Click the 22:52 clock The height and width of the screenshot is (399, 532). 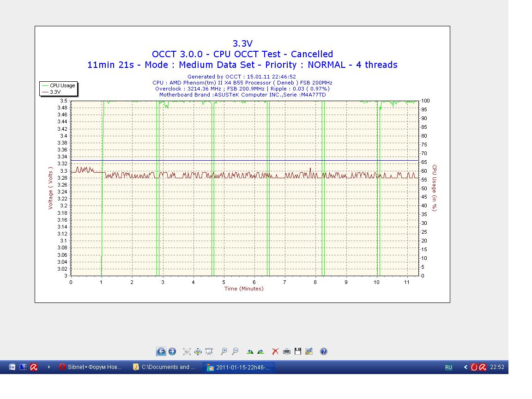tap(497, 367)
